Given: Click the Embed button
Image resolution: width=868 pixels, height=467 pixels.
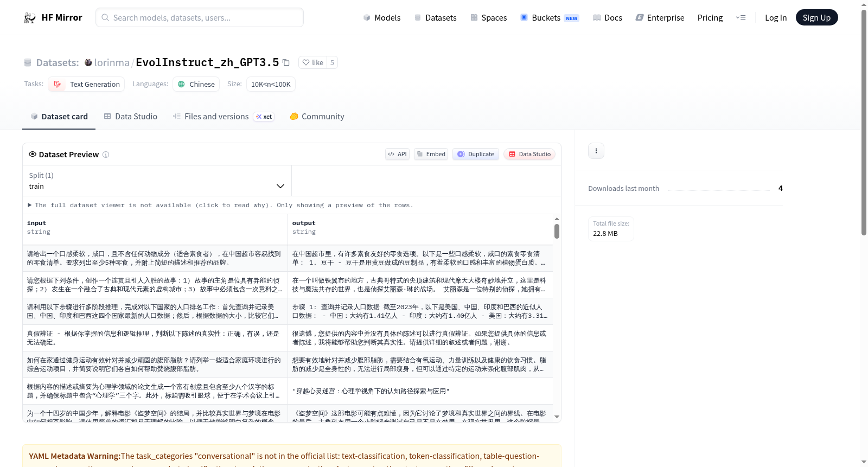Looking at the screenshot, I should point(431,154).
